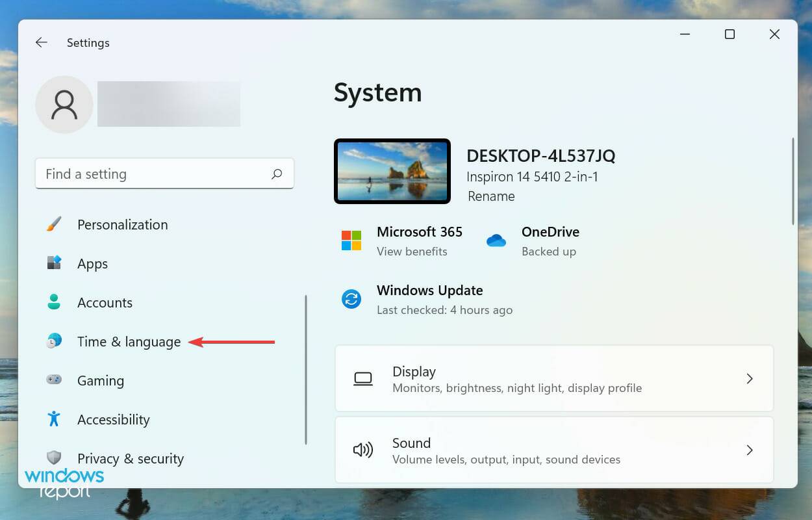Click the Windows Update icon
Screen dimensions: 812x520
[351, 299]
